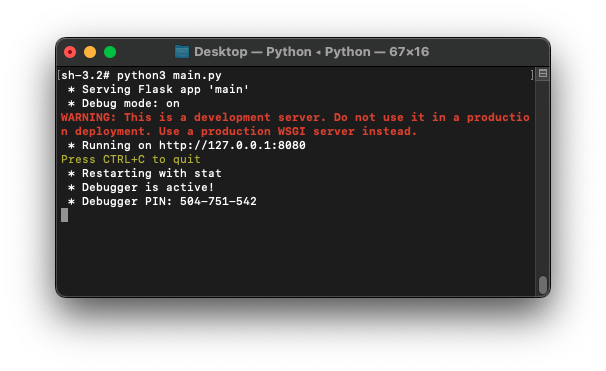Click the 'Press CTRL+C to quit' line

pos(131,159)
